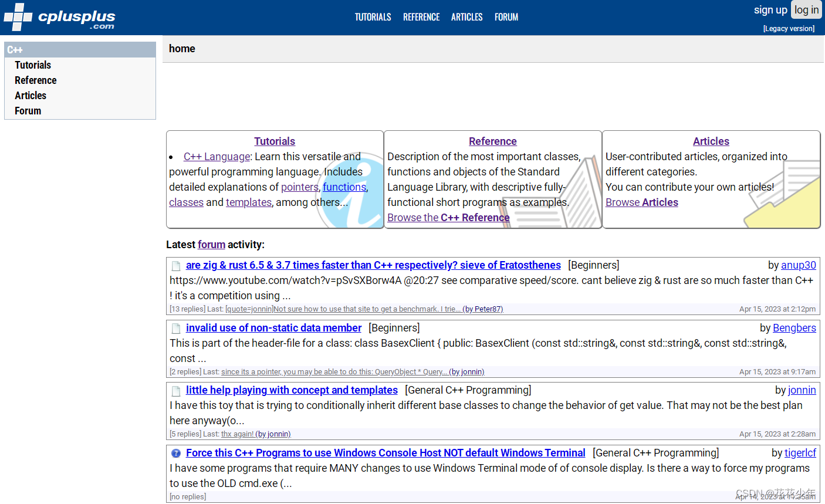This screenshot has height=504, width=825.
Task: View profile of user tigerlcf
Action: tap(800, 453)
